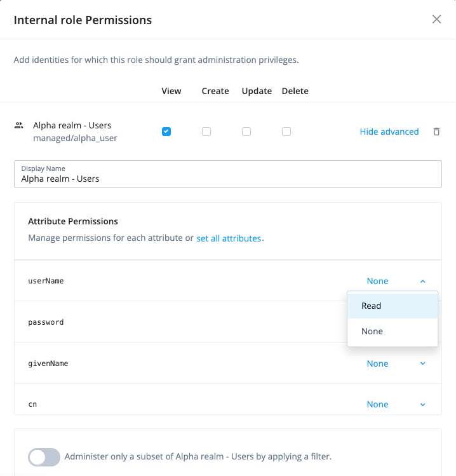Select None in the open dropdown menu
The width and height of the screenshot is (456, 476).
click(392, 331)
